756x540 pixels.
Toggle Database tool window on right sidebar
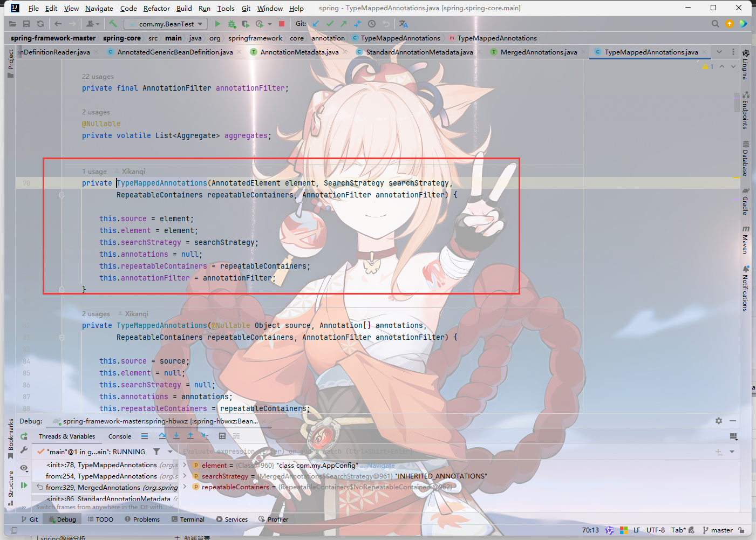tap(745, 158)
